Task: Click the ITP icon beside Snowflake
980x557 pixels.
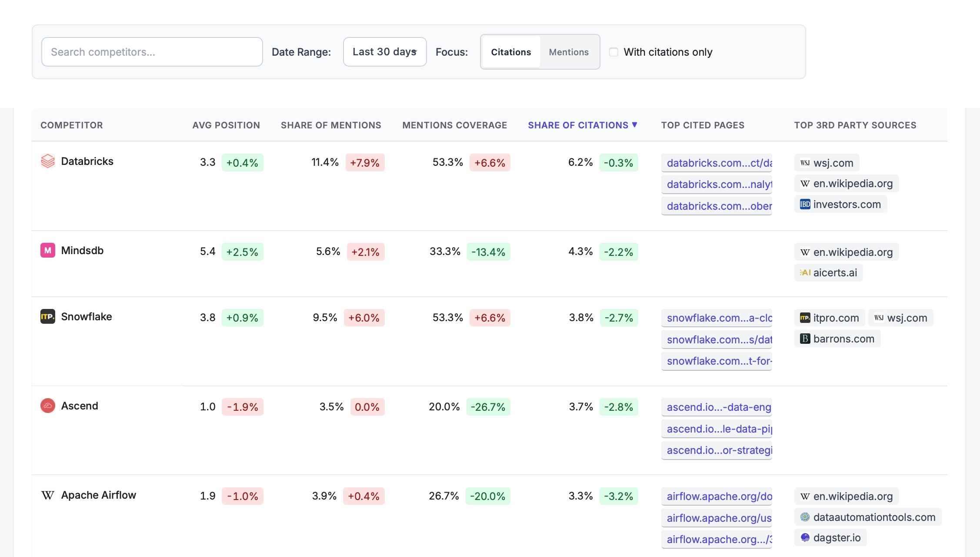Action: pos(48,317)
